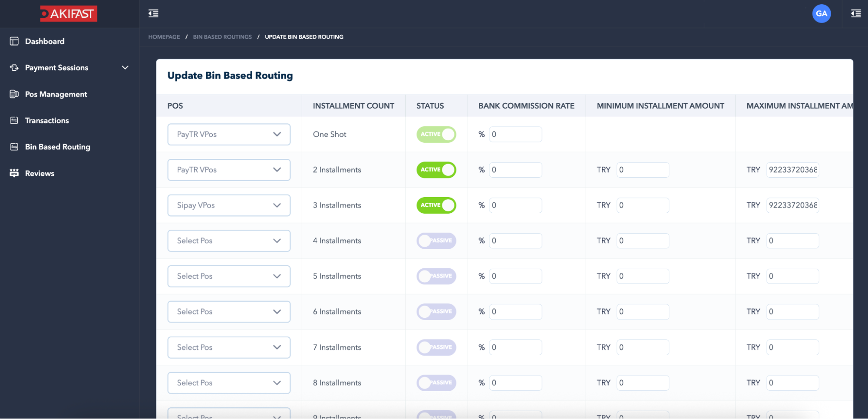
Task: Collapse the left sidebar with menu icon
Action: [x=153, y=13]
